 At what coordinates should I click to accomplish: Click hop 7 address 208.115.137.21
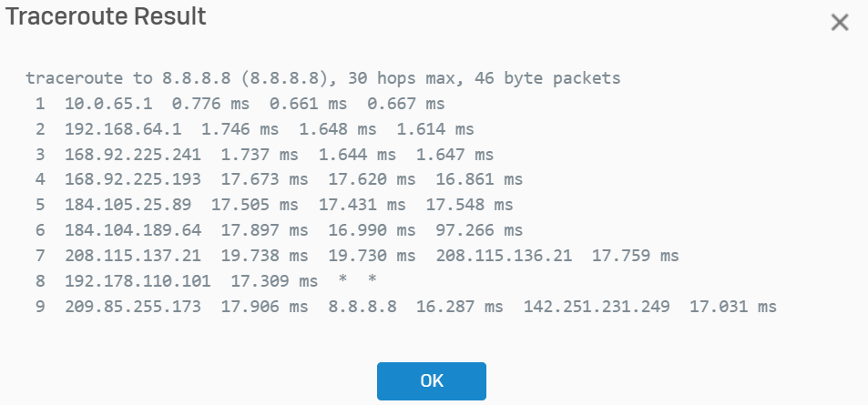133,256
